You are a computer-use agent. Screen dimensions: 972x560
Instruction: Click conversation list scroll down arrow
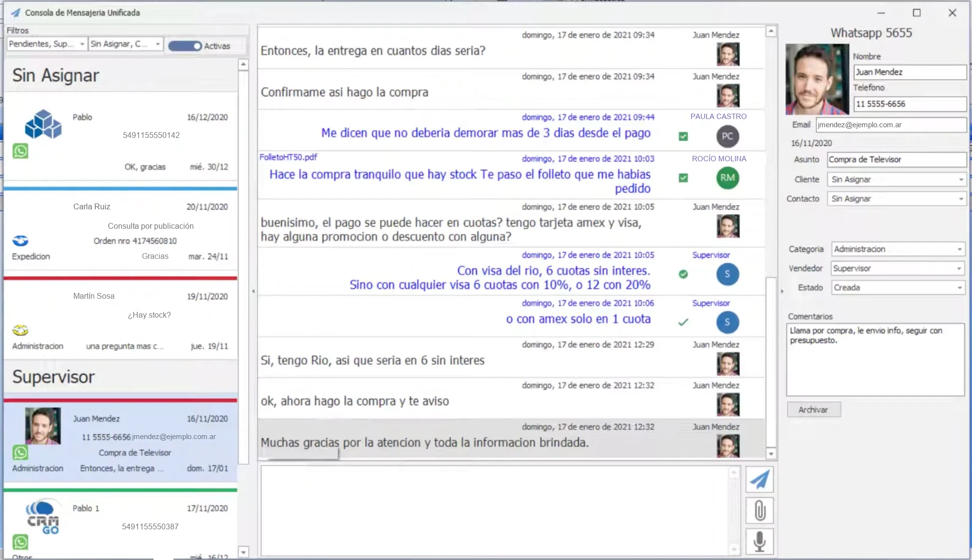pyautogui.click(x=243, y=552)
